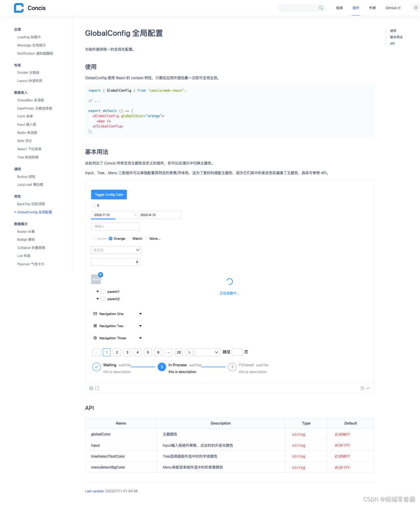Jump to API in table of contents
The width and height of the screenshot is (420, 505).
pyautogui.click(x=392, y=43)
